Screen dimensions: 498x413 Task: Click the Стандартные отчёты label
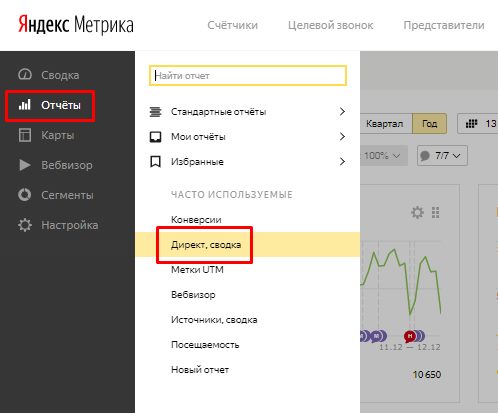click(x=218, y=112)
